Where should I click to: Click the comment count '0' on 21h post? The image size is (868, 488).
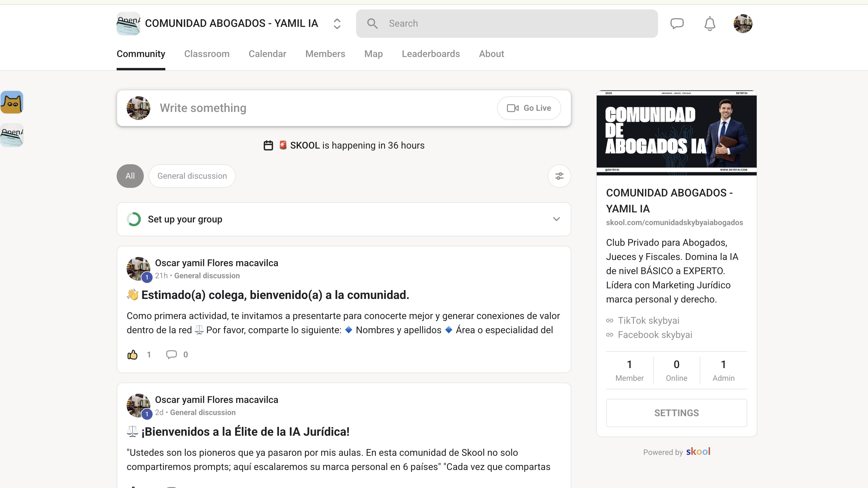[x=185, y=354]
